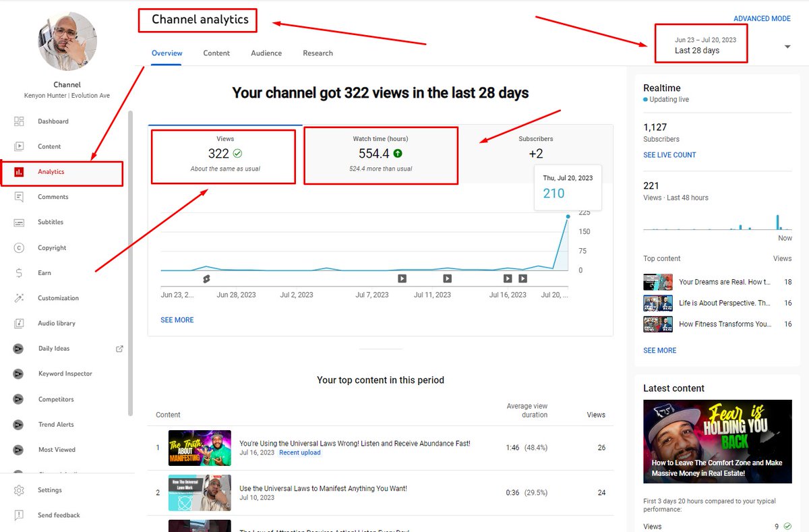Image resolution: width=809 pixels, height=532 pixels.
Task: Click 'Your Dreams are Real' realtime item
Action: click(718, 282)
